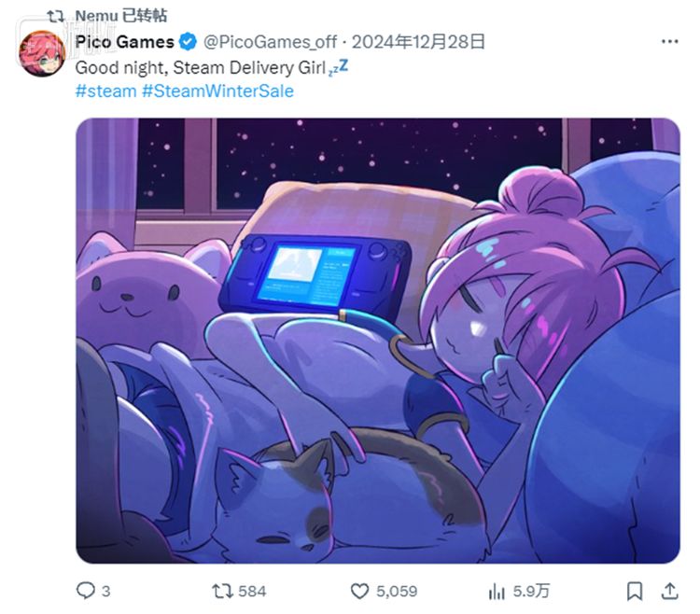Bookmark this tweet
Image resolution: width=700 pixels, height=614 pixels.
(636, 591)
